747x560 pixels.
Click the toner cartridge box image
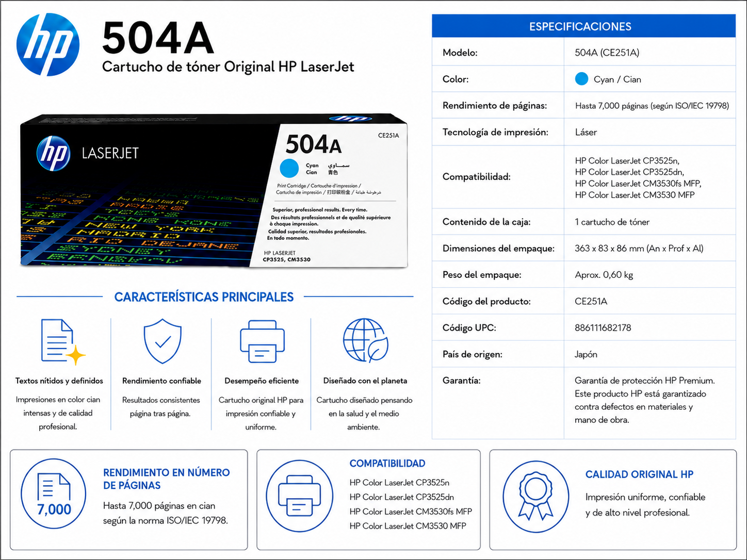[x=214, y=191]
